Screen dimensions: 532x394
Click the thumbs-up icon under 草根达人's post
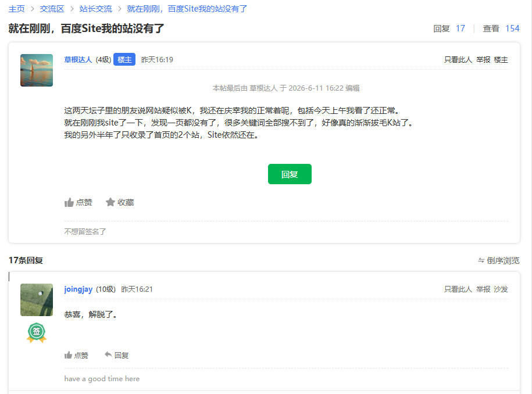pyautogui.click(x=69, y=202)
